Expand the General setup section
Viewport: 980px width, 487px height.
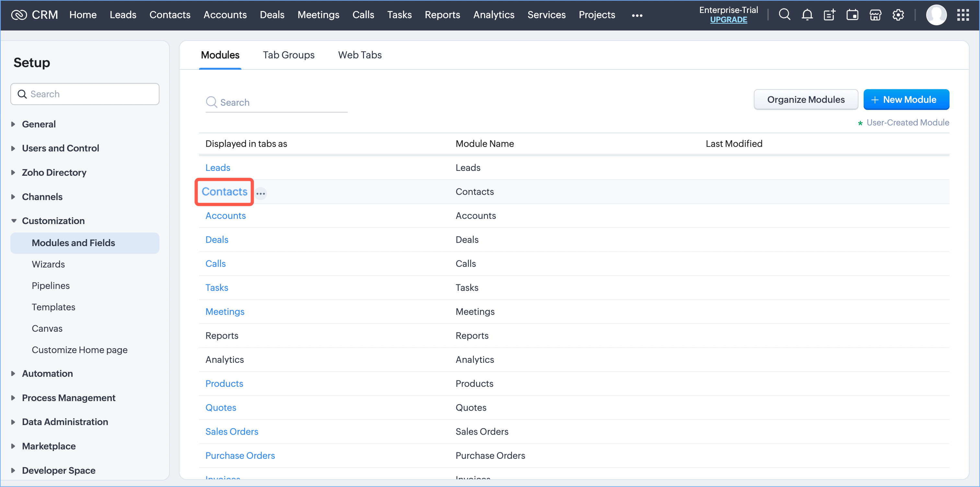(x=39, y=124)
